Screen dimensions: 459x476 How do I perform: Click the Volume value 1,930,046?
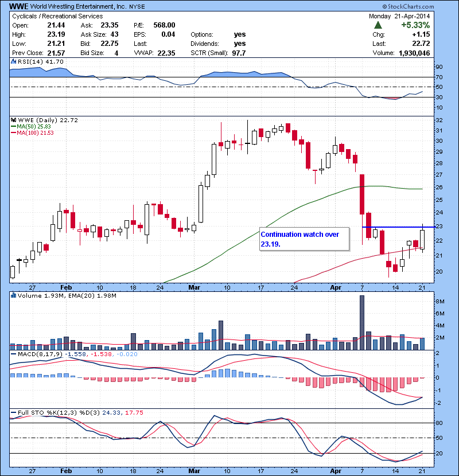point(414,53)
